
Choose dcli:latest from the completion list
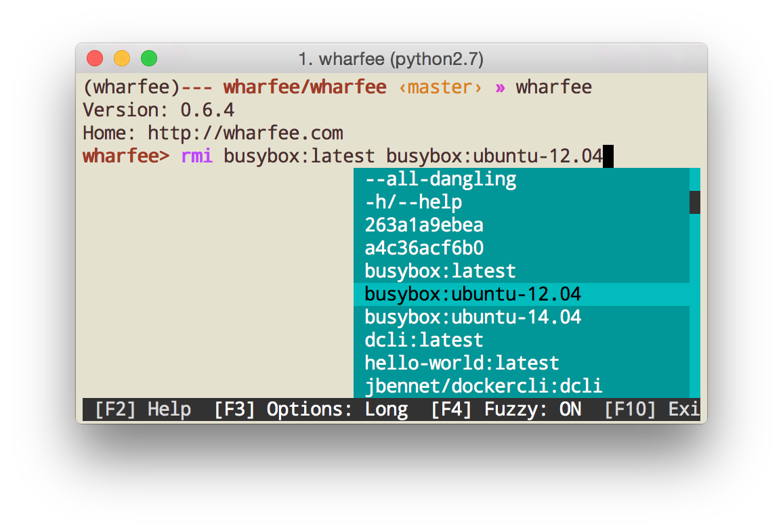[522, 340]
